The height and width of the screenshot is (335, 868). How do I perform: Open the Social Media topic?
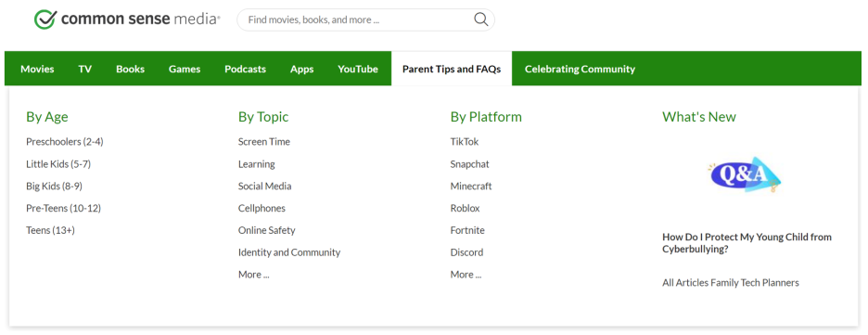tap(264, 186)
